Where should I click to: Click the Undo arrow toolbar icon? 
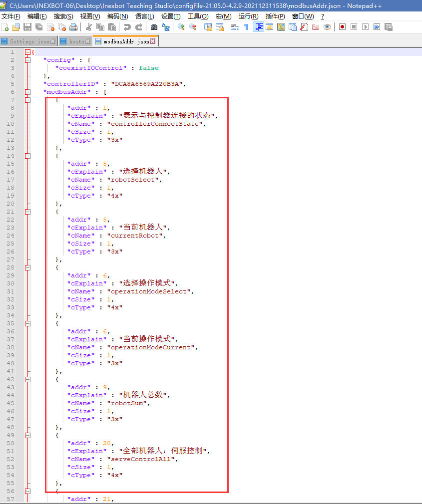point(127,27)
